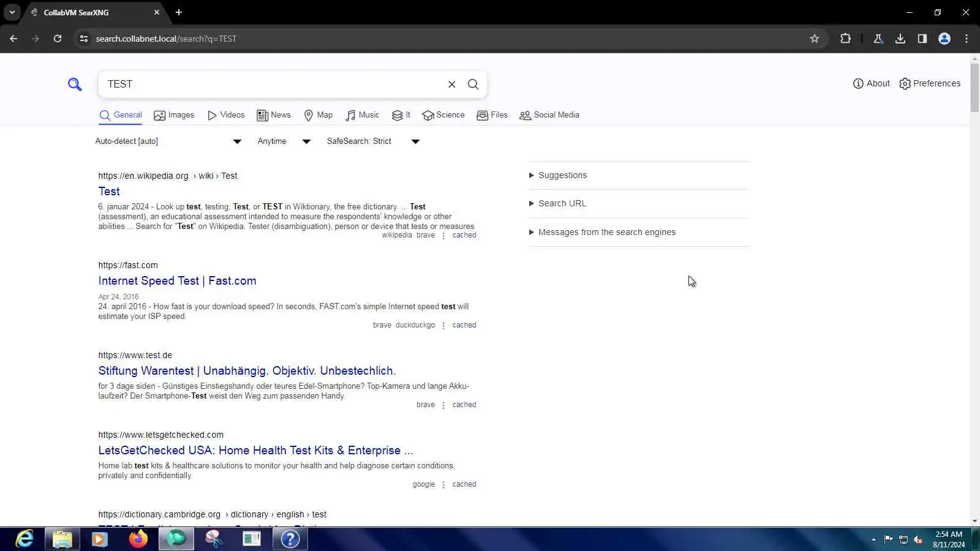The image size is (980, 551).
Task: Open the Wikipedia 'Test' result
Action: (109, 192)
